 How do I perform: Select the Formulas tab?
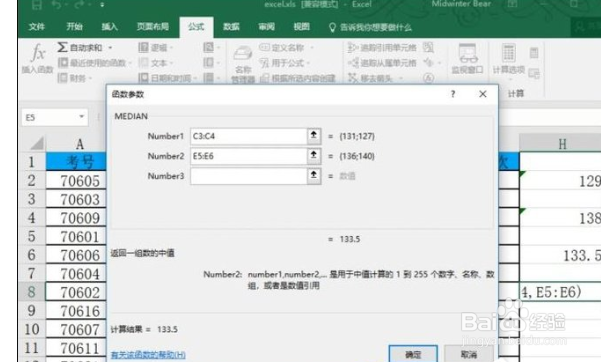(196, 27)
